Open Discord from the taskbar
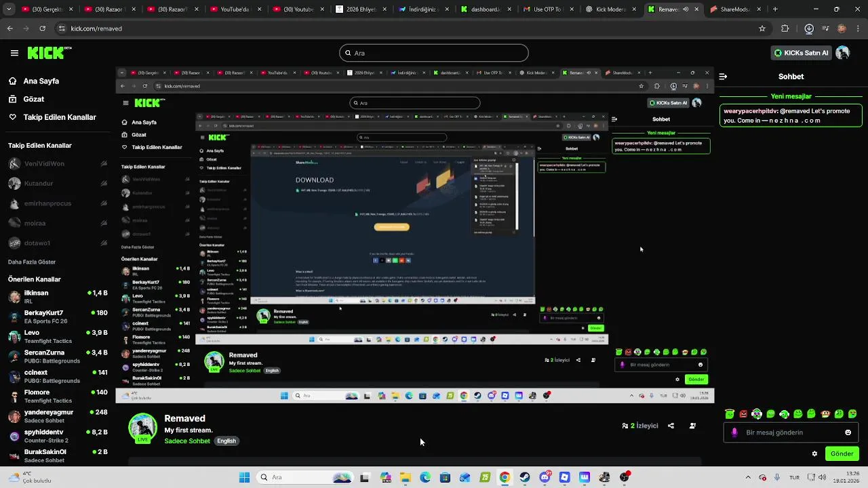868x488 pixels. click(545, 477)
